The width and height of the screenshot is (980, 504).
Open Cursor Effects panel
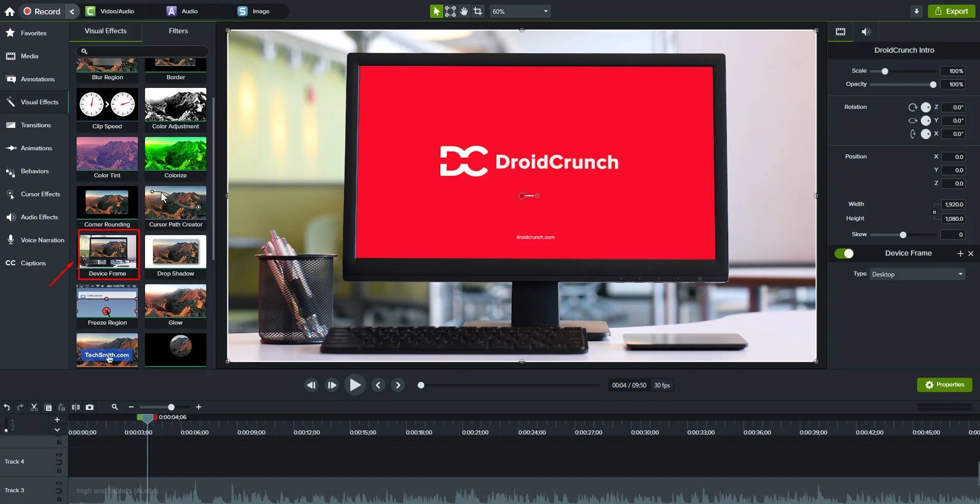tap(34, 194)
